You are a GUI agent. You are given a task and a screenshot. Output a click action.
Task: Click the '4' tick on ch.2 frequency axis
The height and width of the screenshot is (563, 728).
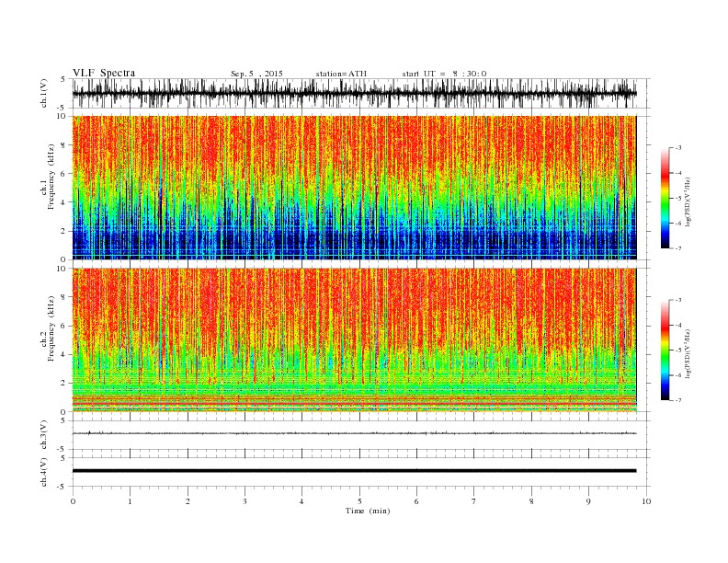click(x=63, y=355)
